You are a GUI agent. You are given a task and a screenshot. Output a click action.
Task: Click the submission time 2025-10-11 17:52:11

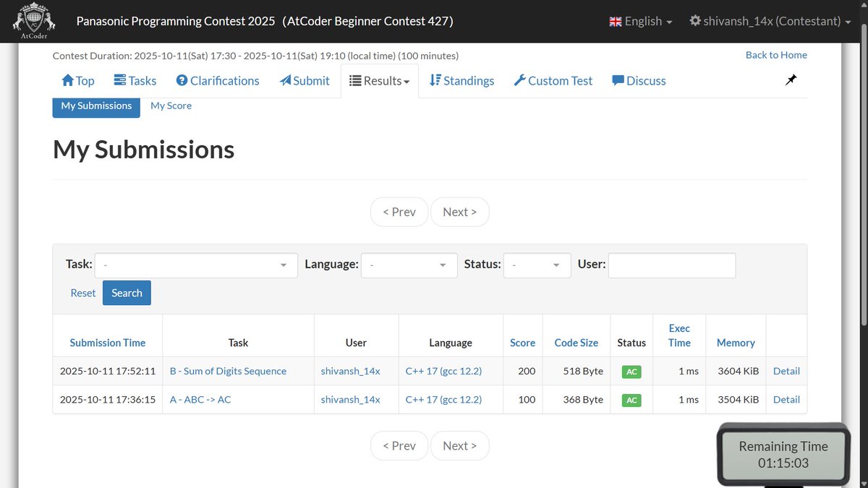(x=108, y=371)
